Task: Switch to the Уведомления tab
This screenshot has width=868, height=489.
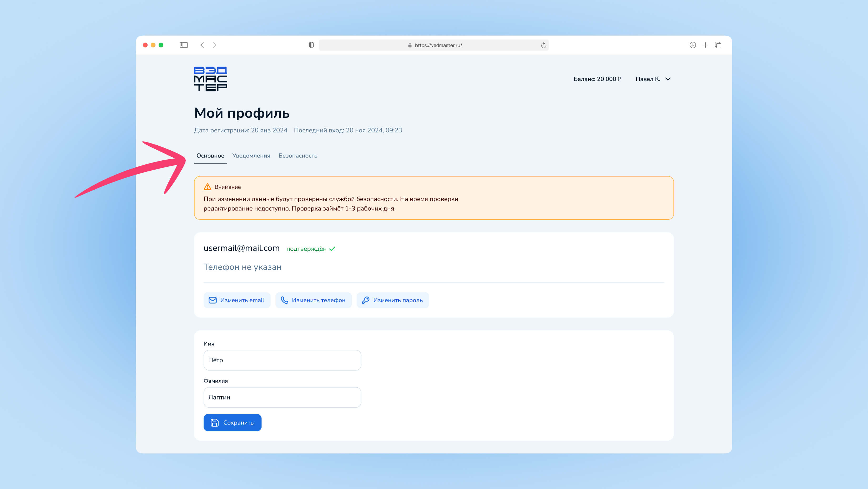Action: pos(251,156)
